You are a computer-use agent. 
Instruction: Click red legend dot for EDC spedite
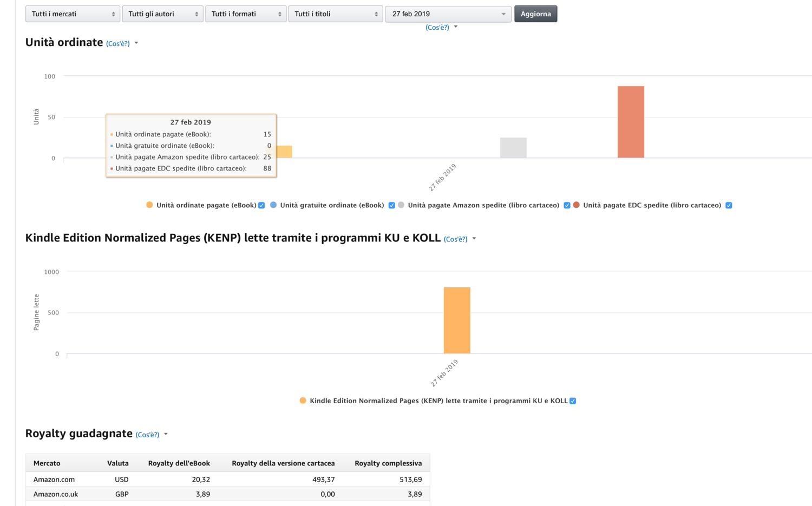(x=577, y=205)
